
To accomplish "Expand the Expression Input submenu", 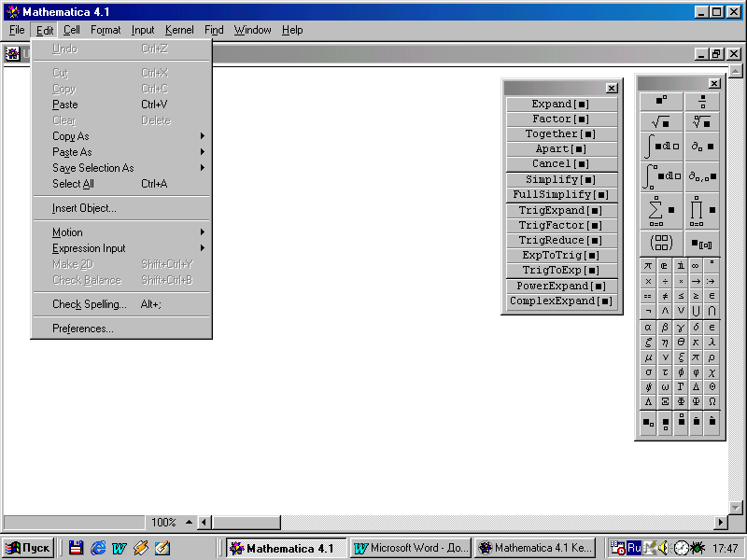I will pos(121,248).
